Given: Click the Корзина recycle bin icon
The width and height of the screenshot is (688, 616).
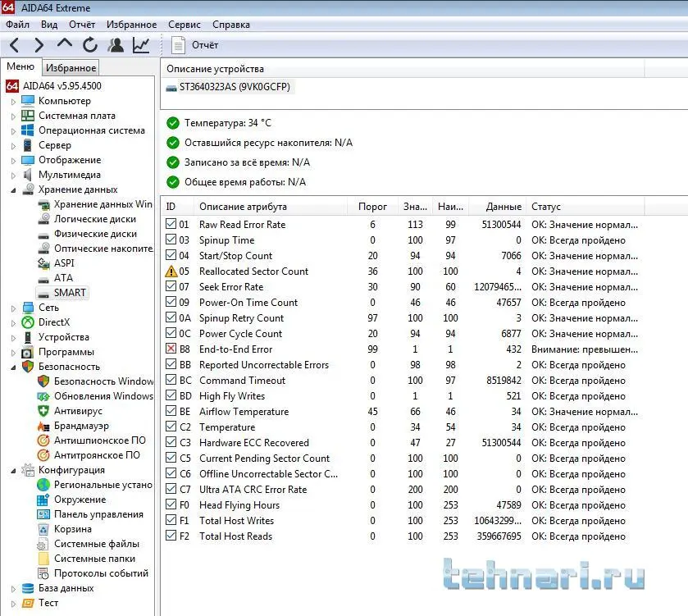Looking at the screenshot, I should point(43,529).
